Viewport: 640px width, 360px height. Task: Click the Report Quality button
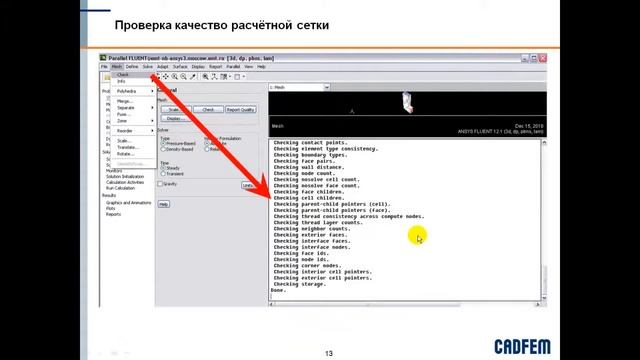241,110
